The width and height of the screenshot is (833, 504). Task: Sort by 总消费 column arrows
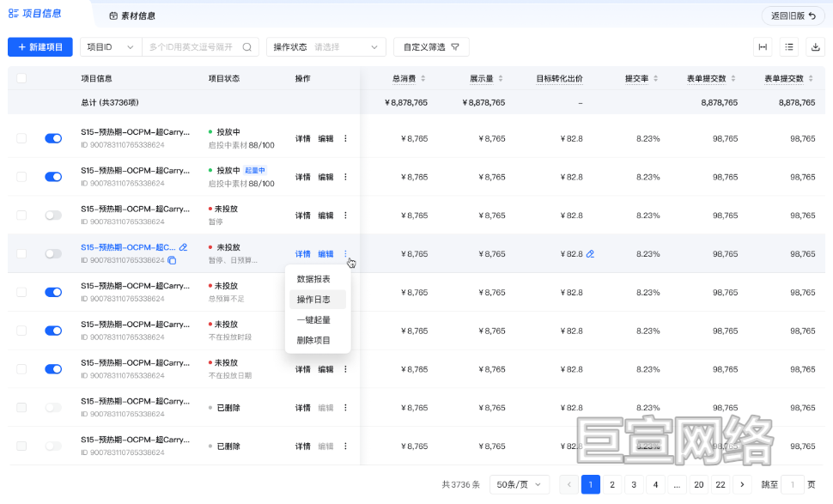(x=423, y=79)
